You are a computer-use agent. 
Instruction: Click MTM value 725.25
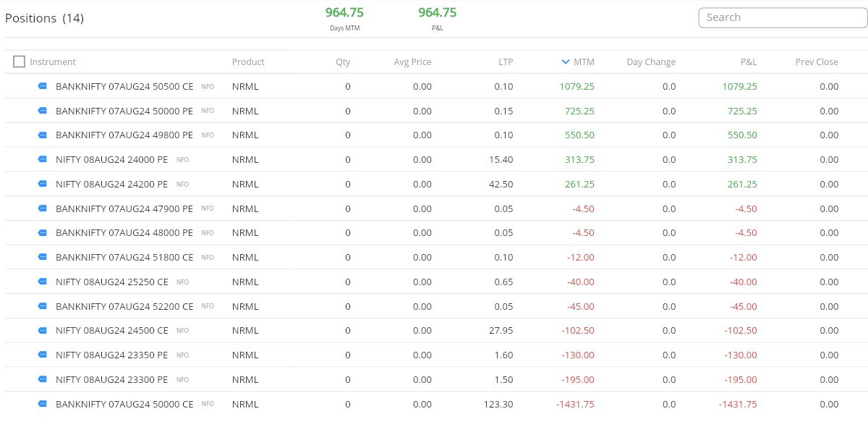point(579,111)
